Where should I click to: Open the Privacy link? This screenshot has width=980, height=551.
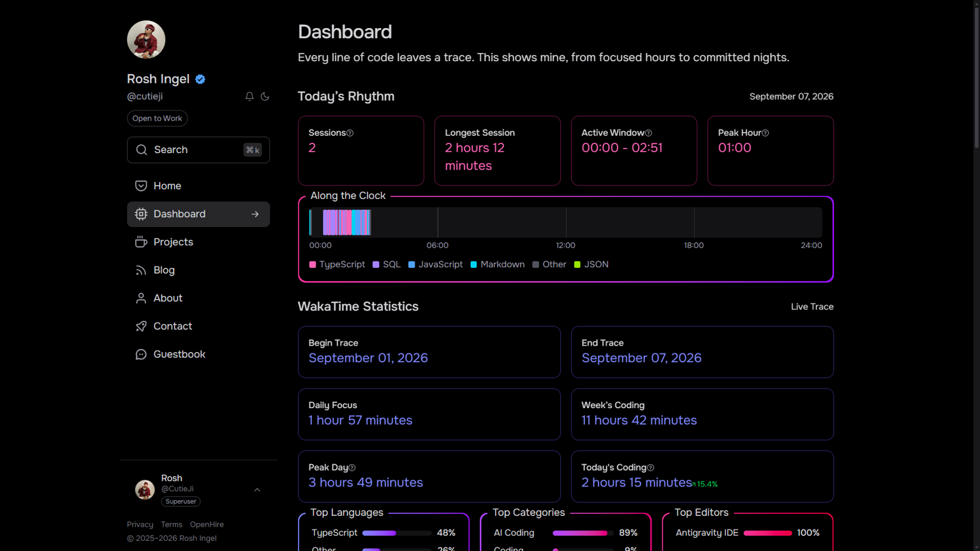(140, 524)
